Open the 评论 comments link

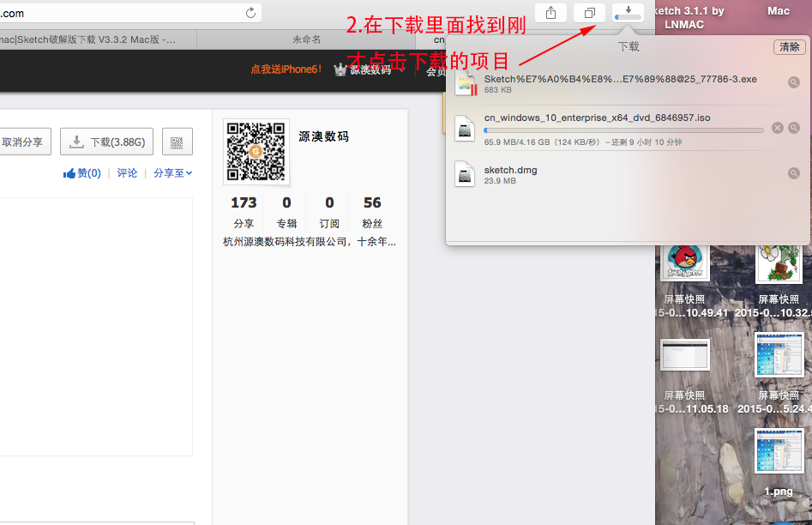coord(127,173)
